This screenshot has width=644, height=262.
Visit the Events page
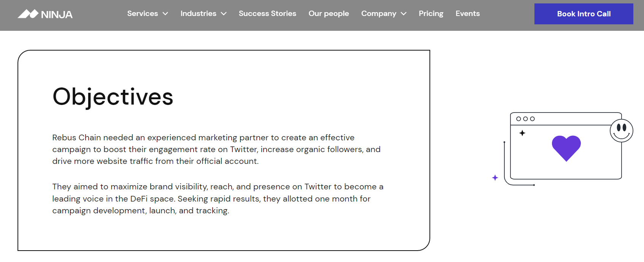[x=467, y=14]
